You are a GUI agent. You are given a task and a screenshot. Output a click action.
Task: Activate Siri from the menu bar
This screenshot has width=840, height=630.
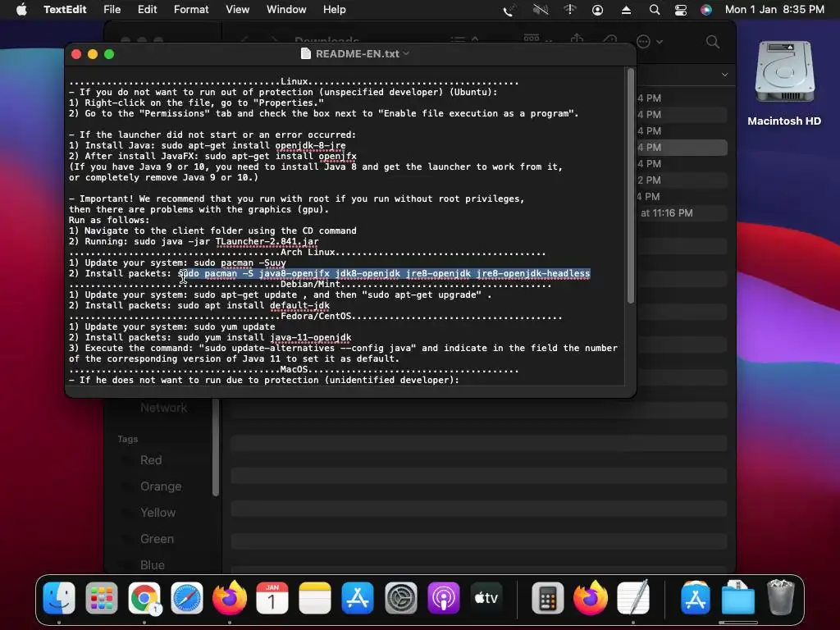pyautogui.click(x=706, y=10)
